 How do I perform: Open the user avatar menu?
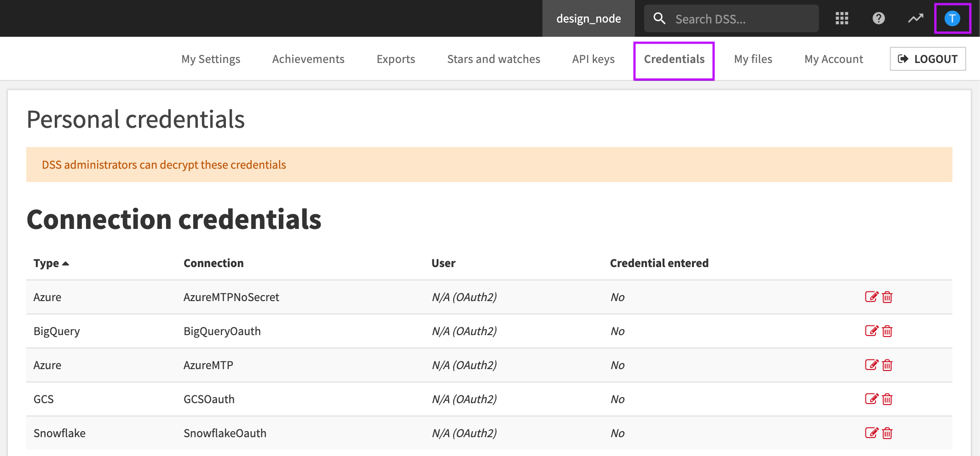(952, 18)
